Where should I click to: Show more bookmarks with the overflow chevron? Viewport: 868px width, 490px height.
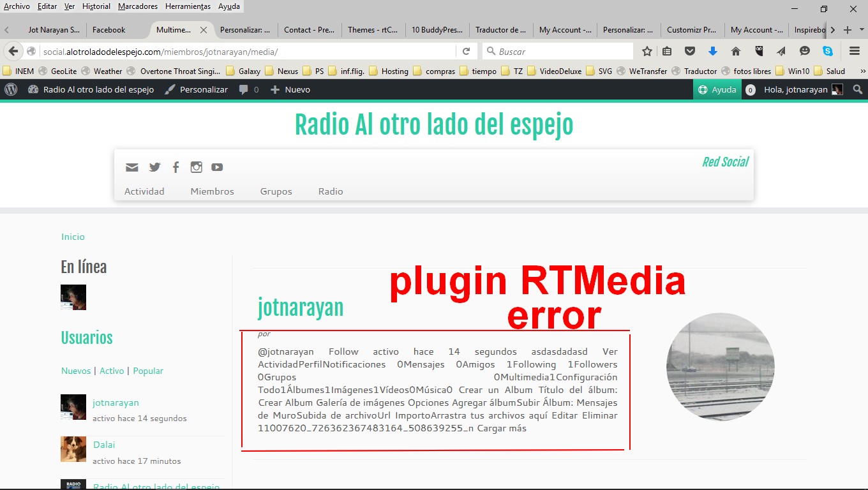(862, 71)
